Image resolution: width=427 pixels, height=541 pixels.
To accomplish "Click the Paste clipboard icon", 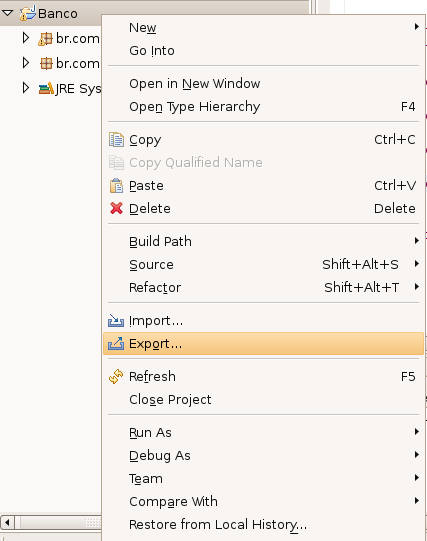I will [116, 186].
